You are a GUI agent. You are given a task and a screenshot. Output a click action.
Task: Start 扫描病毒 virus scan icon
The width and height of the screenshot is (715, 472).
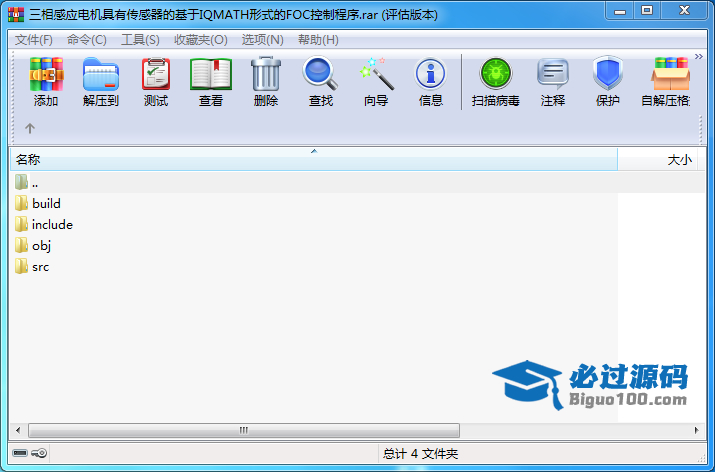496,74
